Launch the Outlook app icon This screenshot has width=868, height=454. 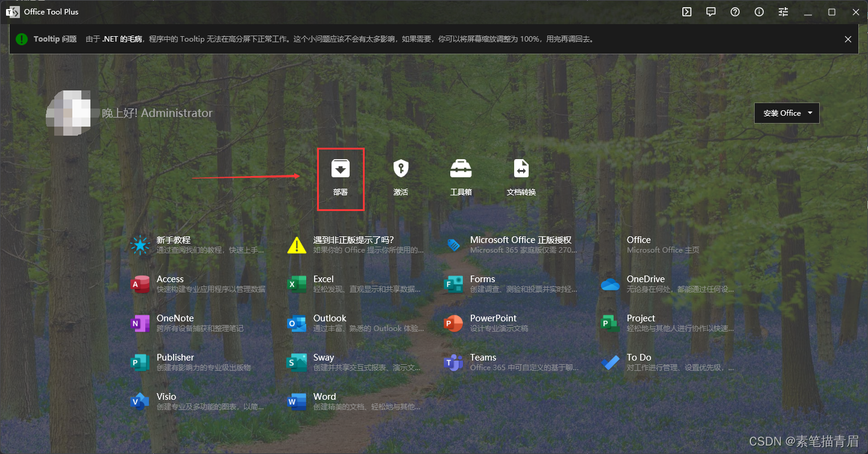[x=297, y=323]
